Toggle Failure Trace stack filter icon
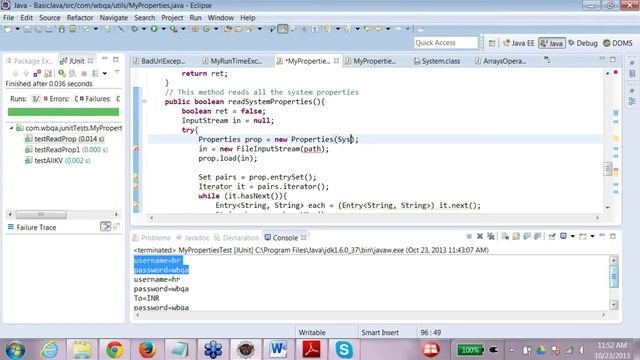The image size is (640, 360). [x=105, y=227]
